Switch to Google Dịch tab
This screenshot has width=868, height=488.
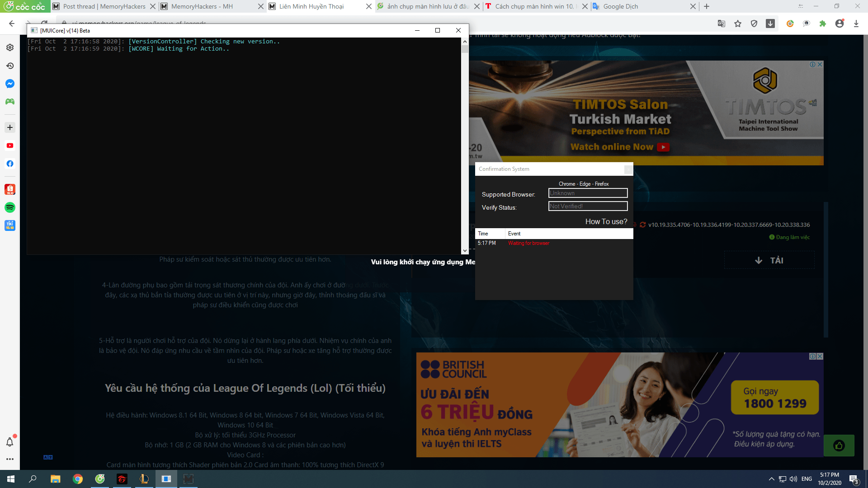pos(644,6)
